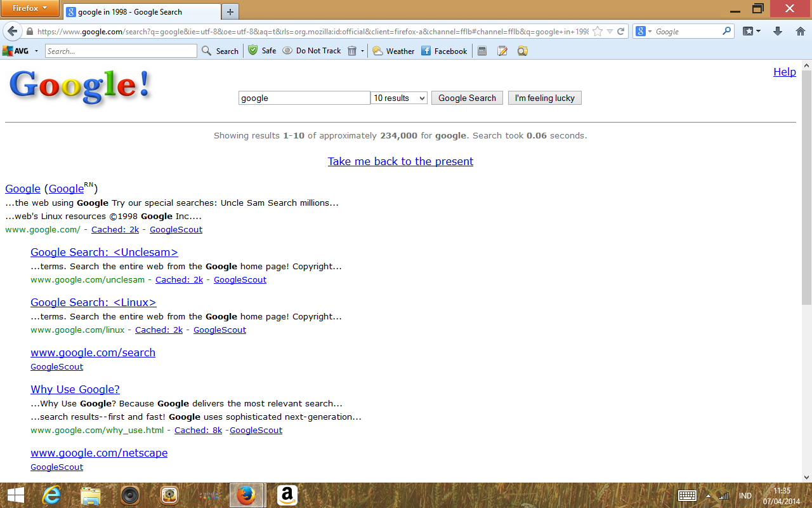
Task: Click the Google! logo image
Action: click(x=79, y=87)
